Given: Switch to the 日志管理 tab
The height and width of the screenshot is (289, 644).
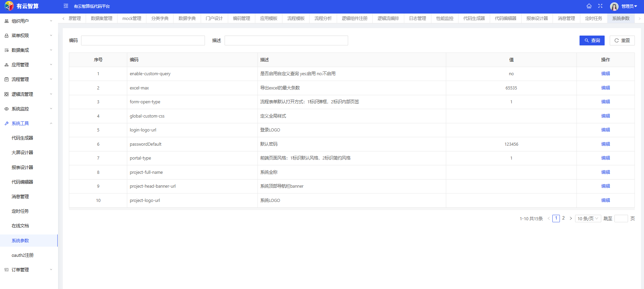Looking at the screenshot, I should coord(417,18).
